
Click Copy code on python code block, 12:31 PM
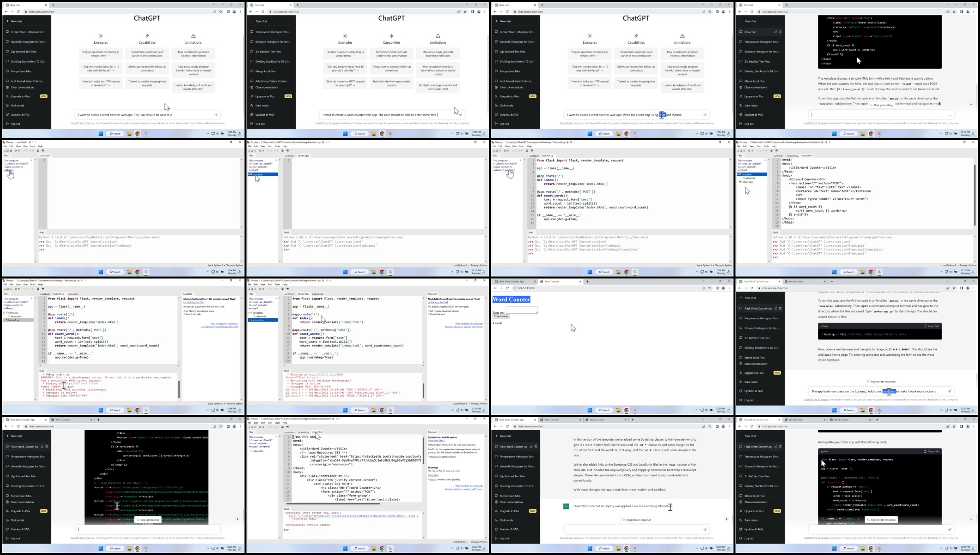[x=931, y=452]
